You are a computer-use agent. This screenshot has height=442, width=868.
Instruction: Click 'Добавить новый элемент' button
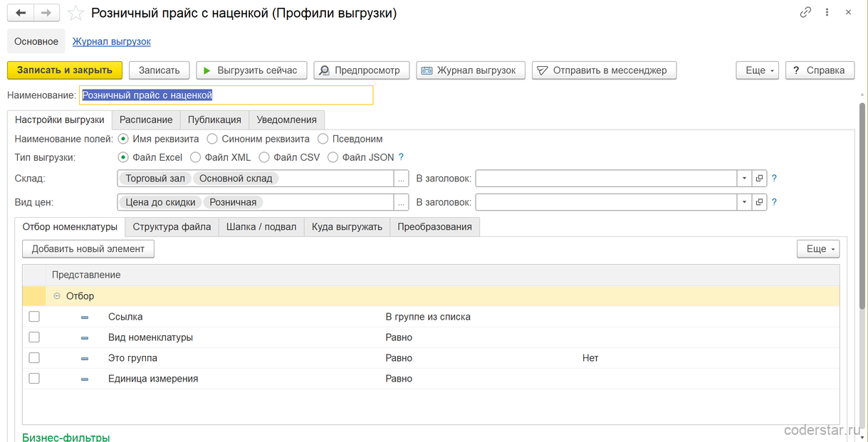(88, 248)
